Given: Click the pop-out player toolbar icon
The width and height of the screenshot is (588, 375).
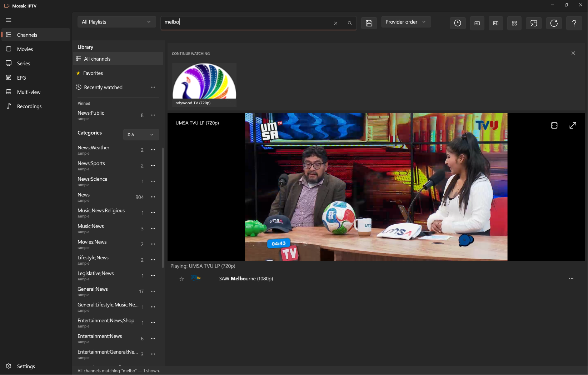Looking at the screenshot, I should click(534, 23).
